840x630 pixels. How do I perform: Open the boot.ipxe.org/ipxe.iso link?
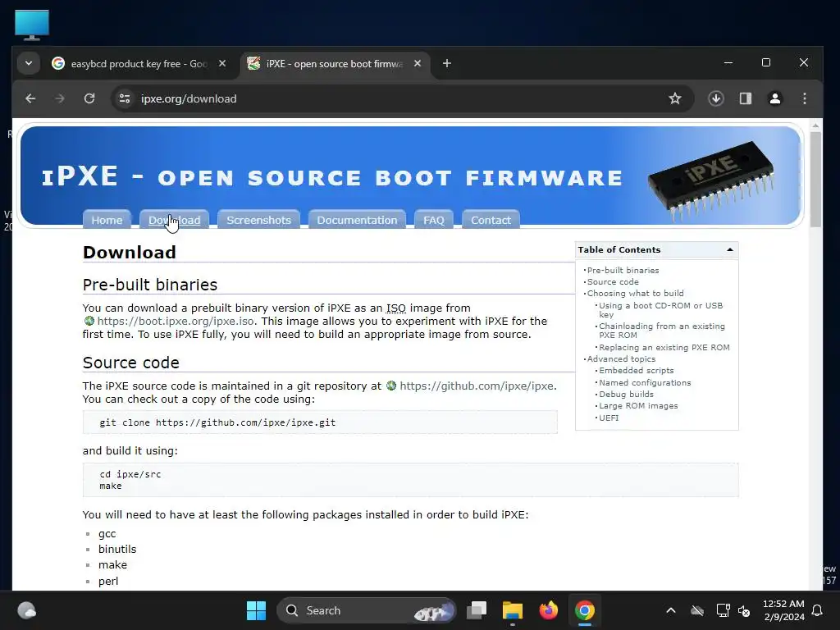[176, 321]
